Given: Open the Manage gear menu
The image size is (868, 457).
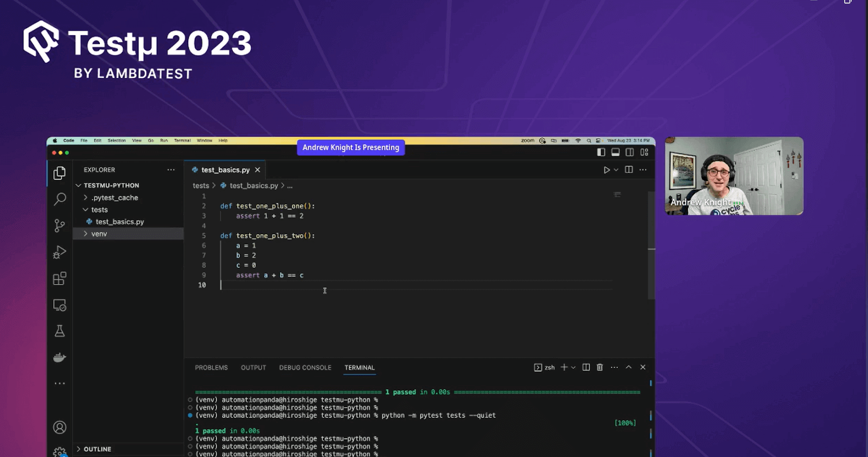Looking at the screenshot, I should [x=60, y=452].
